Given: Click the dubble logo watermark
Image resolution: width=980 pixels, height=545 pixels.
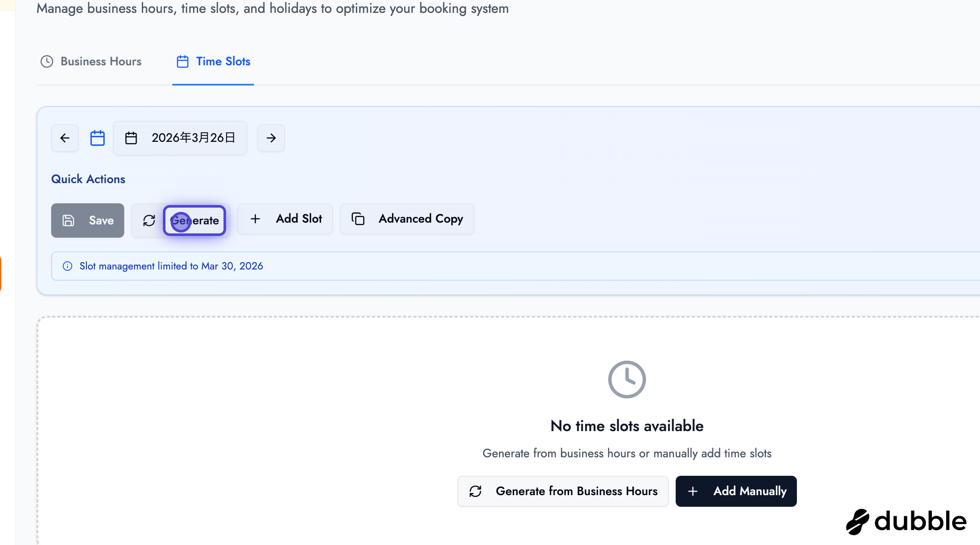Looking at the screenshot, I should pyautogui.click(x=906, y=521).
